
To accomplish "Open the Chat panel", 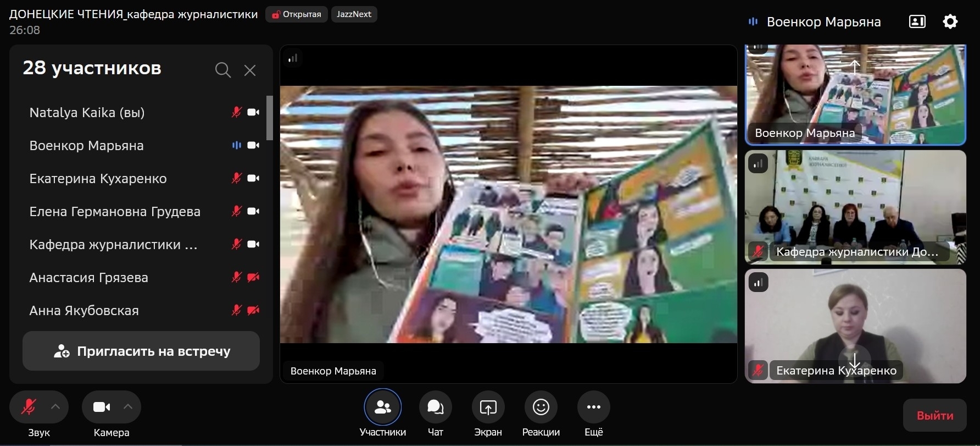I will pyautogui.click(x=435, y=408).
